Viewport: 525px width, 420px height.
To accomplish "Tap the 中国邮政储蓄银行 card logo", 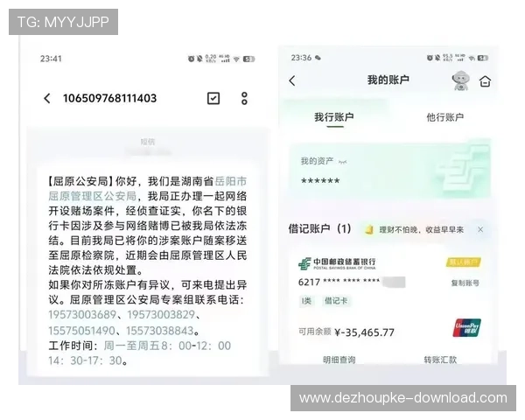I will click(x=337, y=263).
